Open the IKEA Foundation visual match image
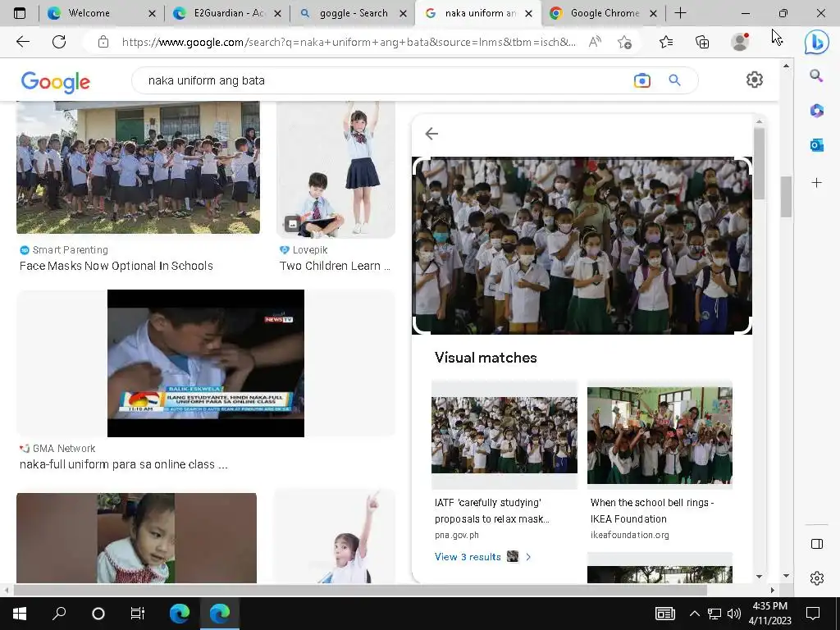This screenshot has height=630, width=840. (660, 436)
